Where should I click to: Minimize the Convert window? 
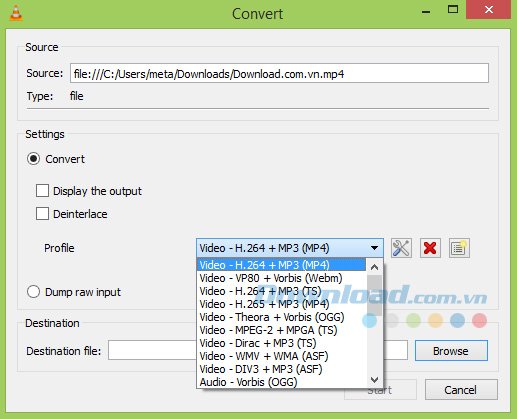426,11
